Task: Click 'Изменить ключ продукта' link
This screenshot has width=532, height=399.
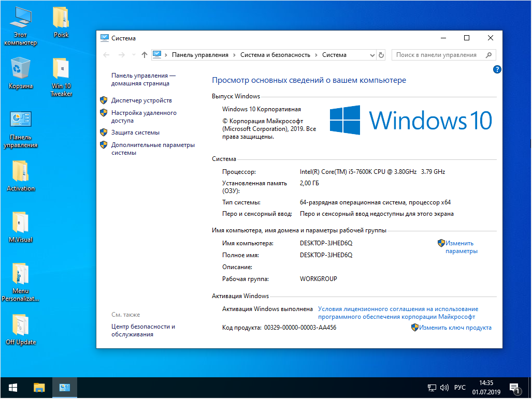Action: pyautogui.click(x=455, y=328)
